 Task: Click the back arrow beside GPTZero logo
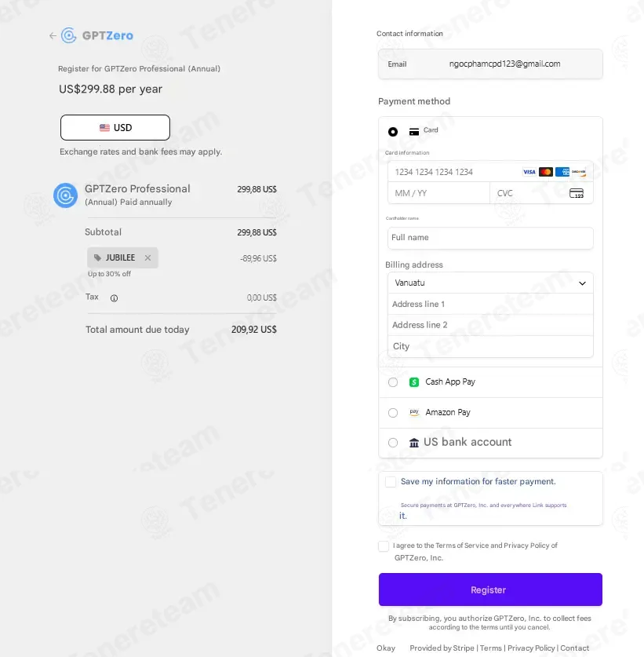53,35
